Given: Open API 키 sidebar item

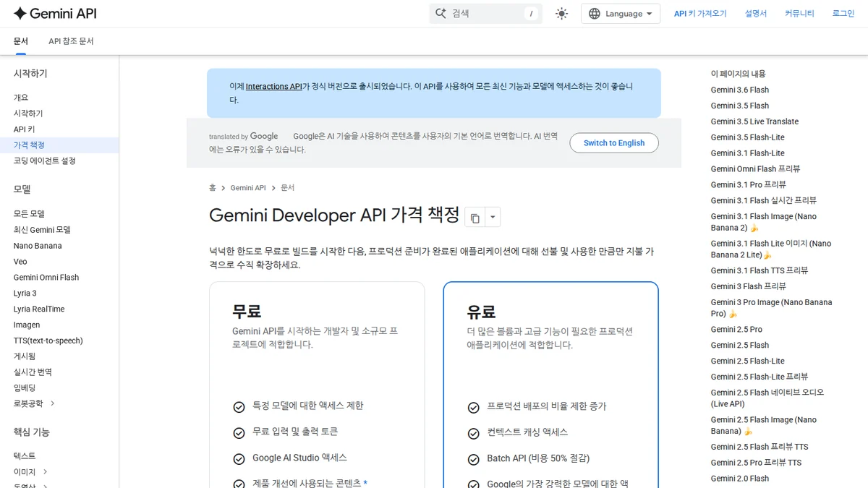Looking at the screenshot, I should [x=24, y=129].
